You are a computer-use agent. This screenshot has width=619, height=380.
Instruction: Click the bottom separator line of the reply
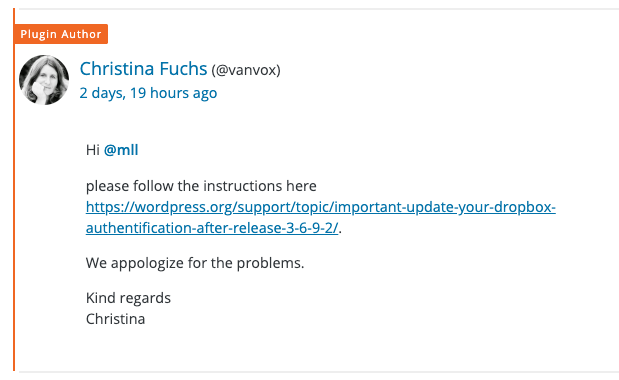(319, 372)
